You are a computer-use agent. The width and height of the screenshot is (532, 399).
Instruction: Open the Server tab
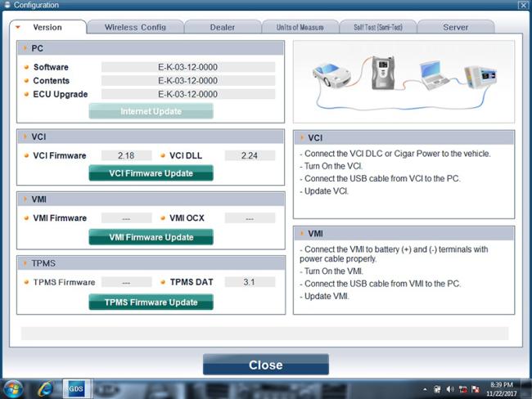pyautogui.click(x=455, y=27)
